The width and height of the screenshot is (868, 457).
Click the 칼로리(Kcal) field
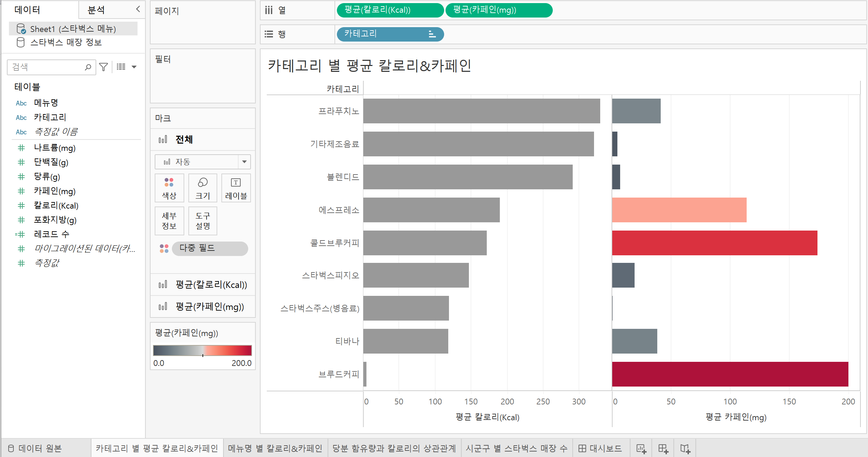[56, 205]
